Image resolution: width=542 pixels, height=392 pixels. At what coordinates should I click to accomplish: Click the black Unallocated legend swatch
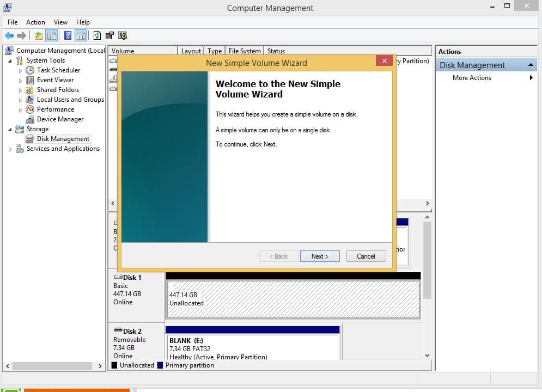coord(114,365)
